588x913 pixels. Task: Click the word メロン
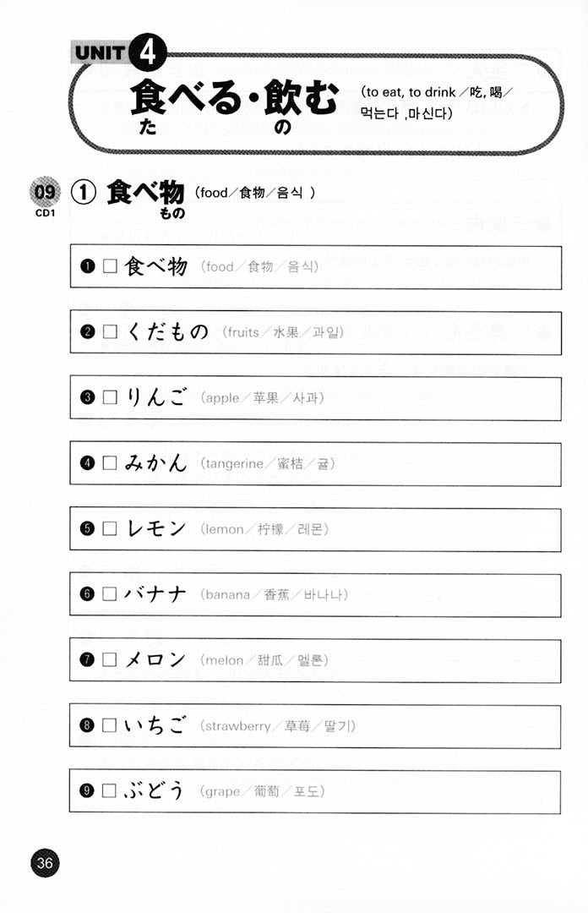coord(155,659)
